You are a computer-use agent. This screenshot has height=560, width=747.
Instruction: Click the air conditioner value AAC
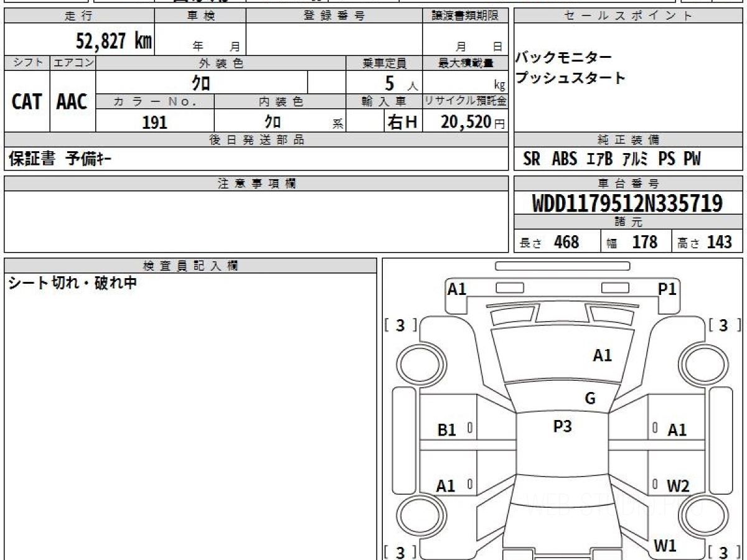(x=72, y=102)
